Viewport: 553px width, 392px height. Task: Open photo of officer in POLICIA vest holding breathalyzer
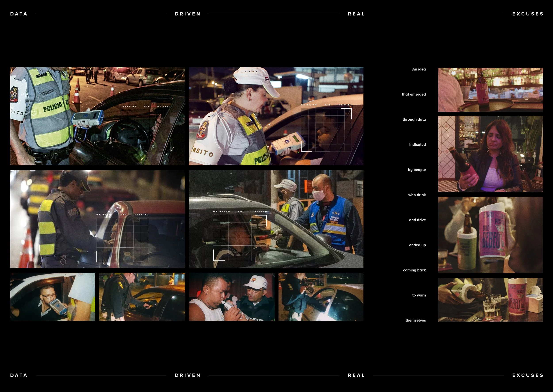coord(98,116)
